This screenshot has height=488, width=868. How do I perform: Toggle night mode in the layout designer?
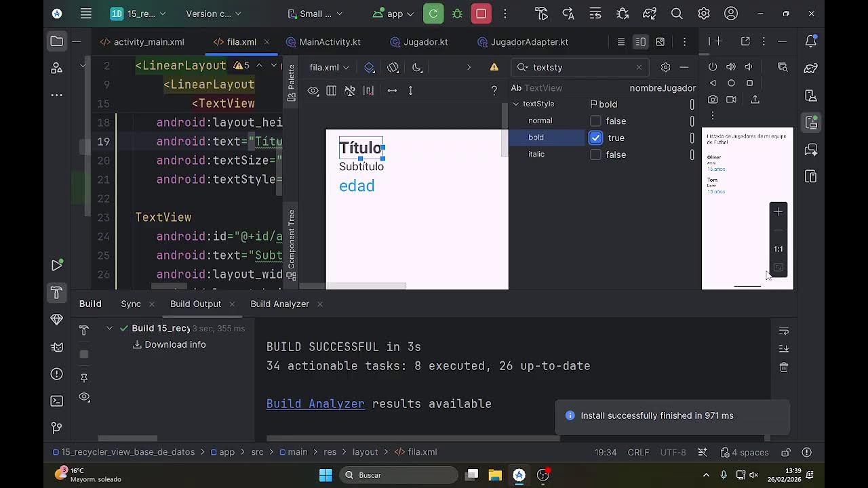click(417, 67)
